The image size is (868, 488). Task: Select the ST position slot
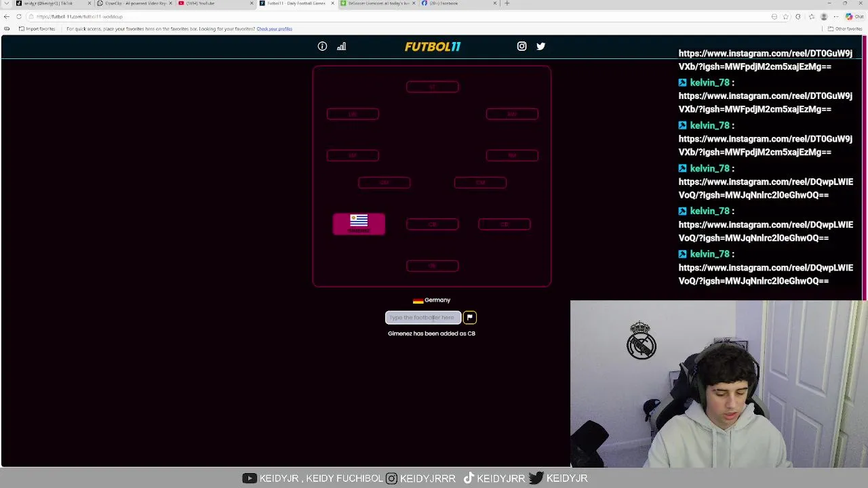coord(432,87)
